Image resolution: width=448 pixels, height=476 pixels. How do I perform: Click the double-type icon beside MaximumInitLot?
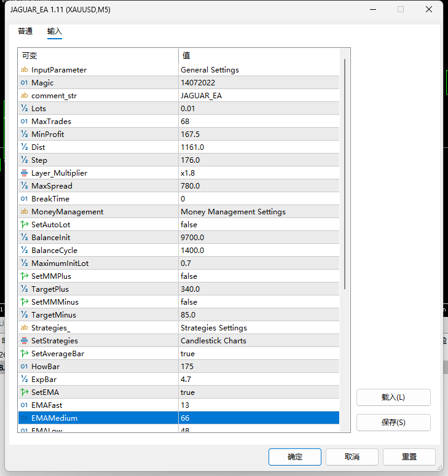pos(25,263)
